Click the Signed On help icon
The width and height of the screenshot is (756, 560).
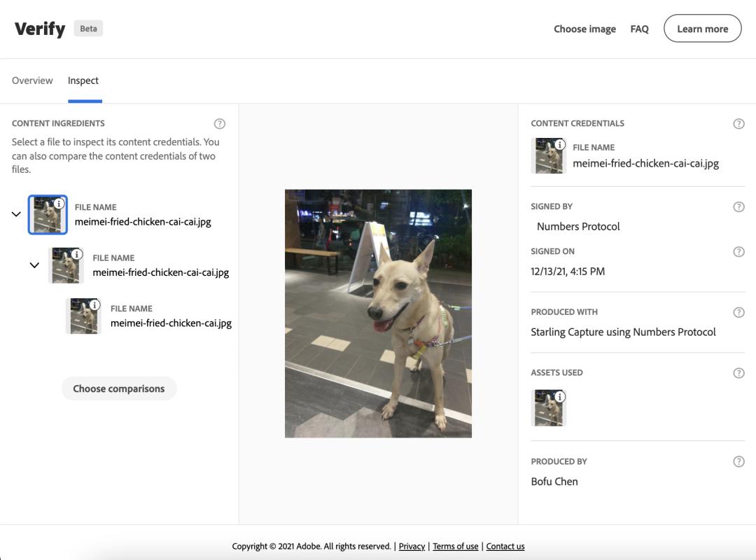(x=738, y=252)
